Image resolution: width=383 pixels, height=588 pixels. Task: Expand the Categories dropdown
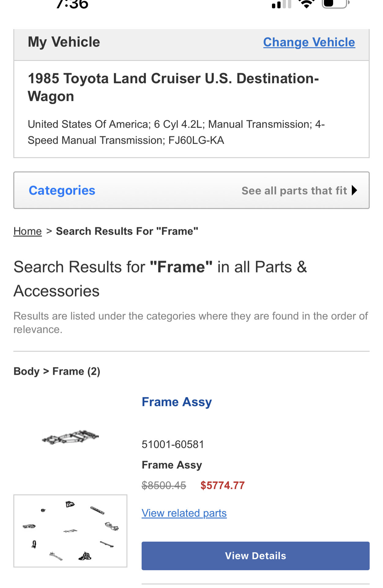[x=62, y=190]
